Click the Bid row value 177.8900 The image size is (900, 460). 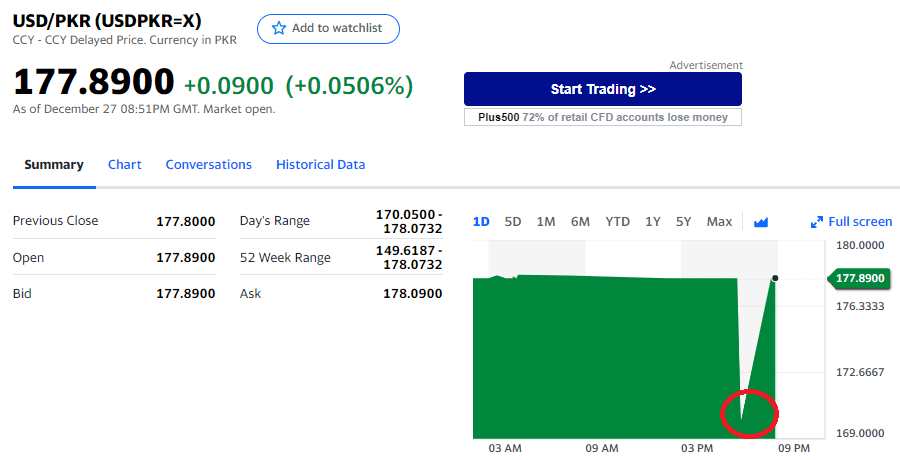point(185,293)
